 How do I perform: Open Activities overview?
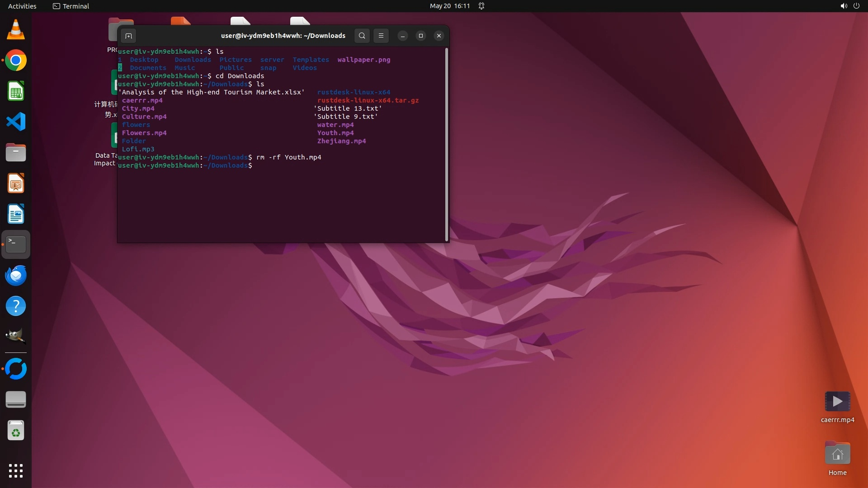click(22, 6)
